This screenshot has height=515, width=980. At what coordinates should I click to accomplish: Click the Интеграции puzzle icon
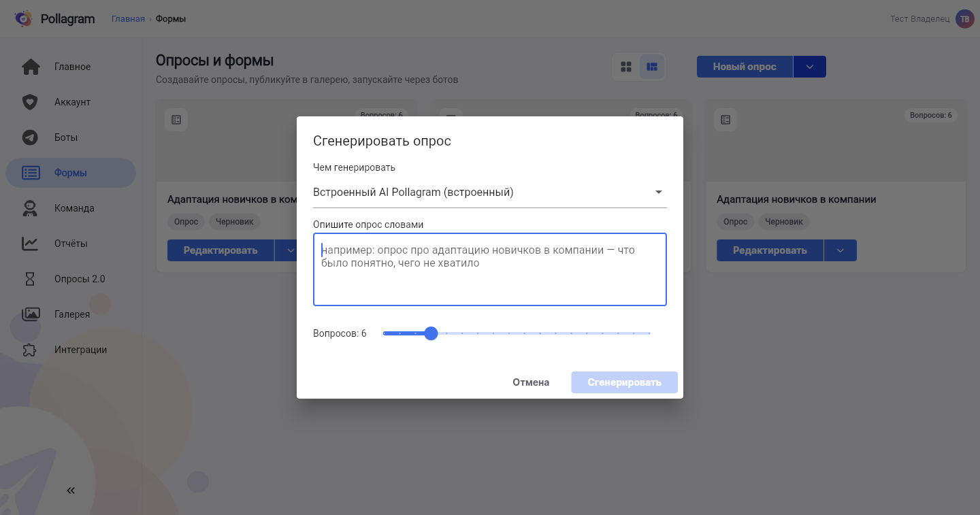(31, 350)
